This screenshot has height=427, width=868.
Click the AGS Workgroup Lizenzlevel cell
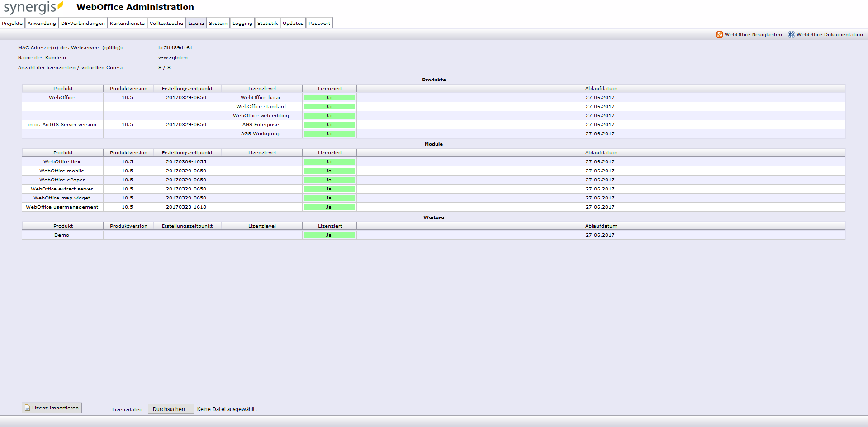pyautogui.click(x=261, y=133)
